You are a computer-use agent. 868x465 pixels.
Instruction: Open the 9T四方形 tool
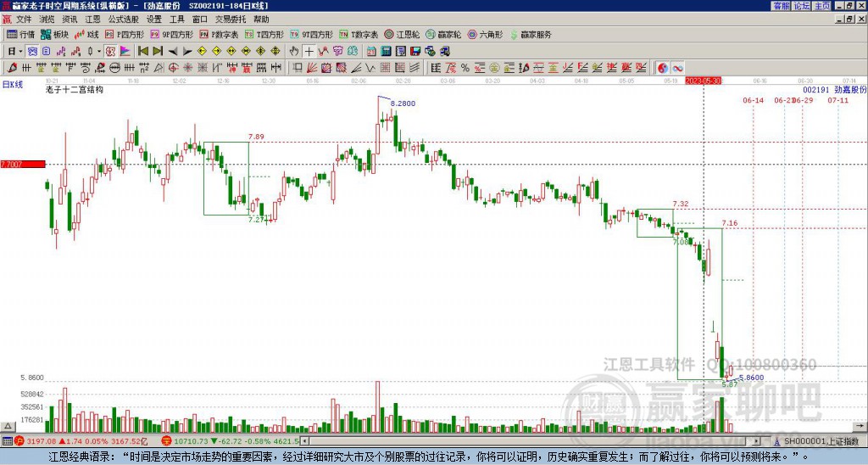pos(311,34)
